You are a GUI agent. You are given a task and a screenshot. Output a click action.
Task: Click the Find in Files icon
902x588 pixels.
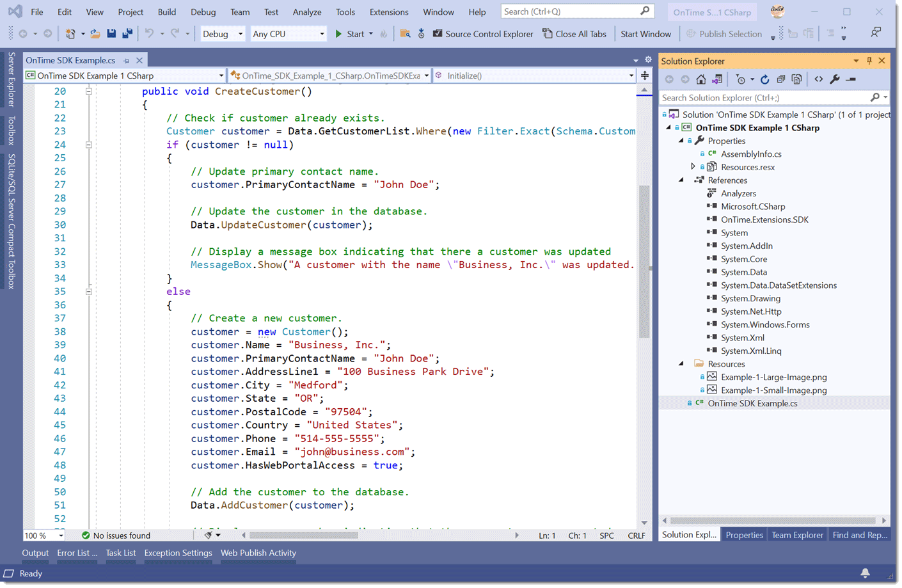click(x=405, y=34)
